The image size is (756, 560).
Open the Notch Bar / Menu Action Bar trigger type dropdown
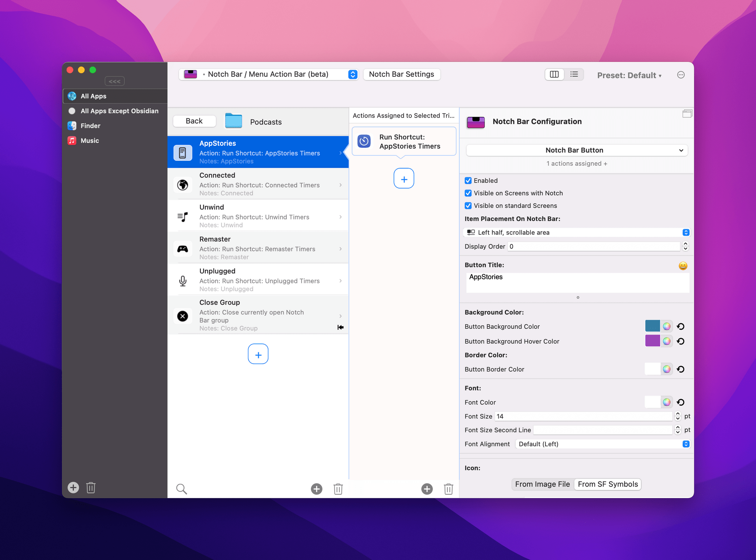pyautogui.click(x=268, y=74)
